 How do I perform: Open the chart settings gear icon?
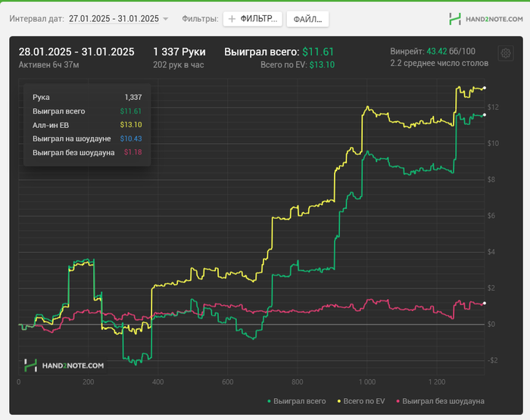[506, 53]
